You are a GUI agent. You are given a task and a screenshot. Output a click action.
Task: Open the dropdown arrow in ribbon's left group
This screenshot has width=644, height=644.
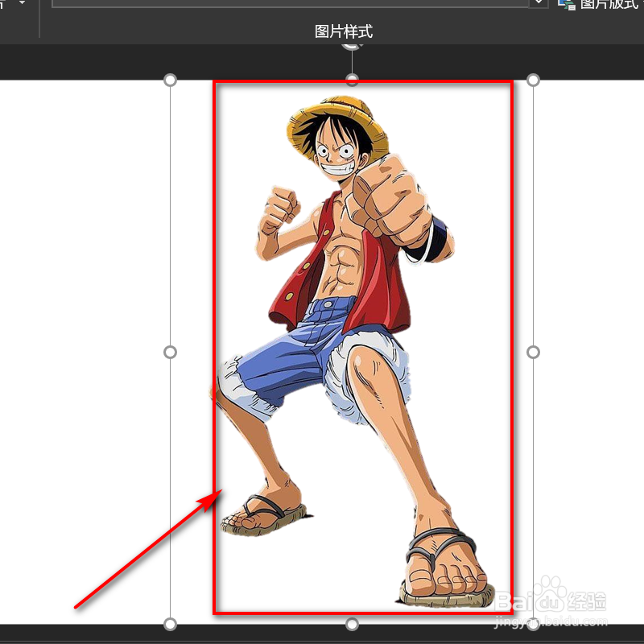pos(23,3)
